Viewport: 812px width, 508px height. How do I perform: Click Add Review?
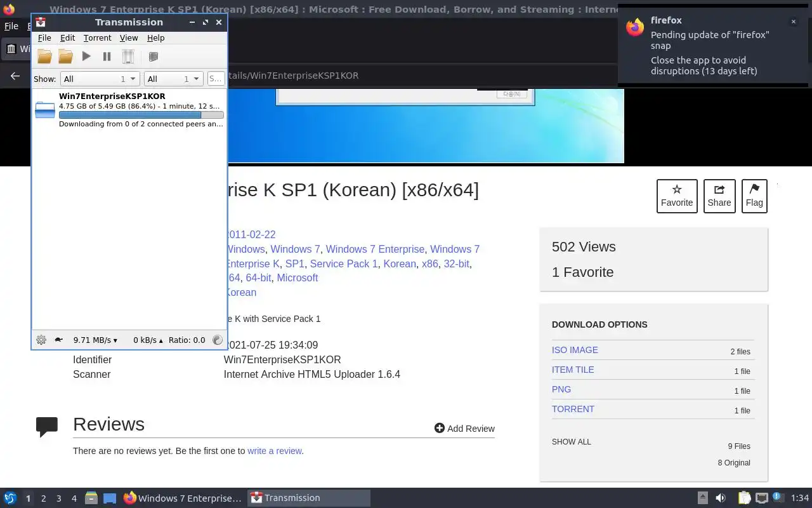click(464, 429)
